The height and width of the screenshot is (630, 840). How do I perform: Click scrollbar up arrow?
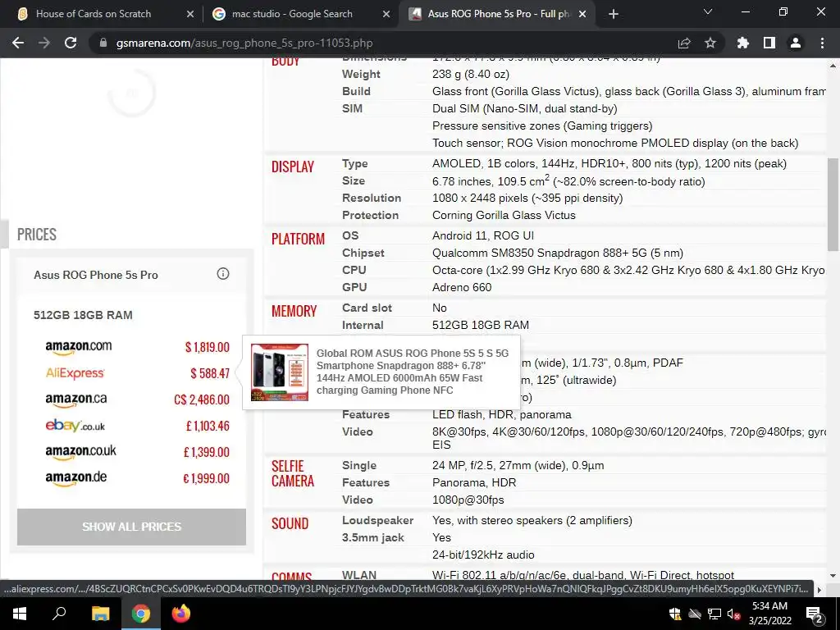pyautogui.click(x=833, y=66)
